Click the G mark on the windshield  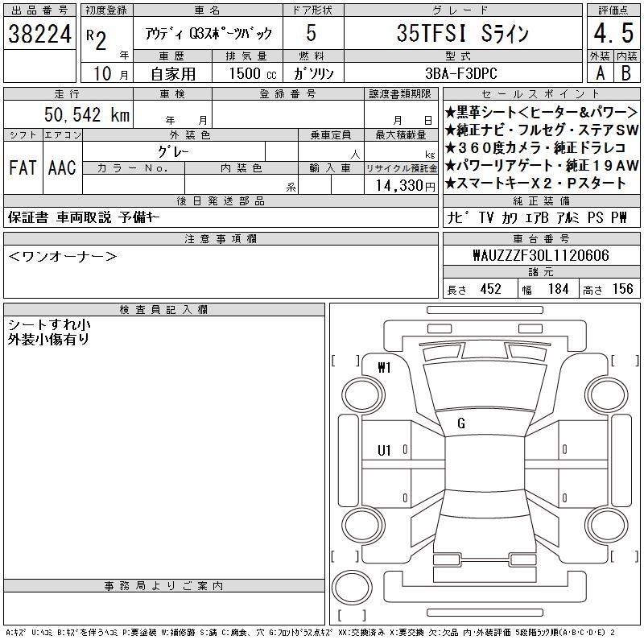pos(461,423)
